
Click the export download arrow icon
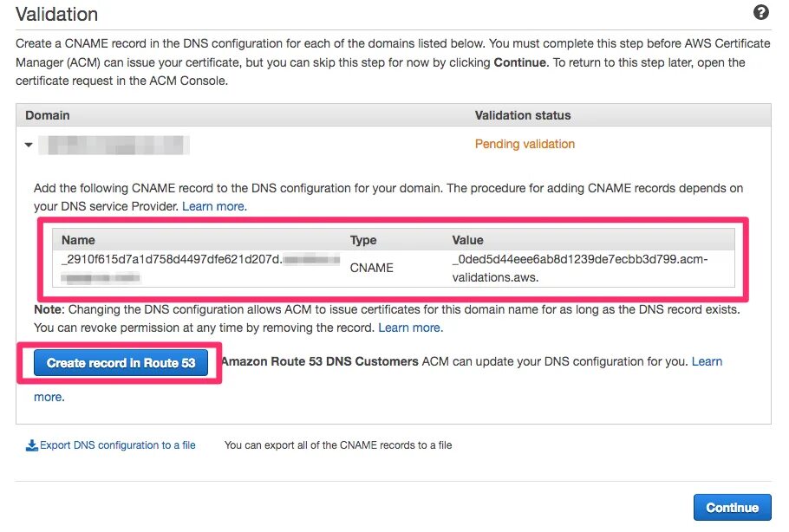31,445
